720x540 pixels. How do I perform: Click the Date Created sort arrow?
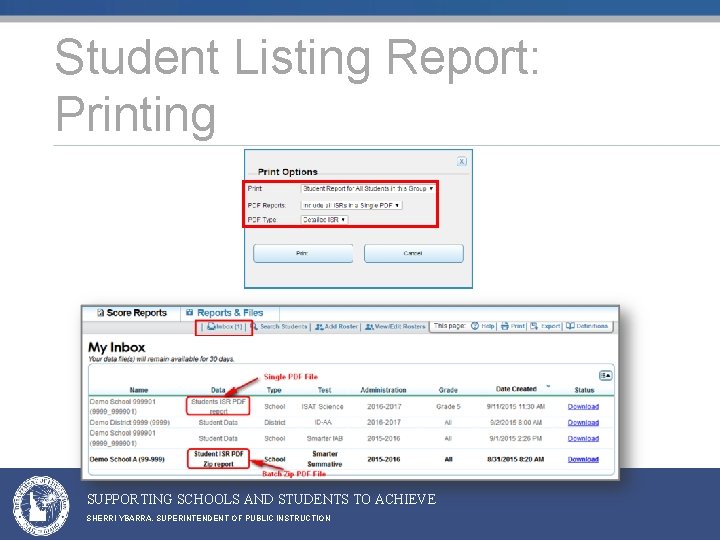pos(548,387)
